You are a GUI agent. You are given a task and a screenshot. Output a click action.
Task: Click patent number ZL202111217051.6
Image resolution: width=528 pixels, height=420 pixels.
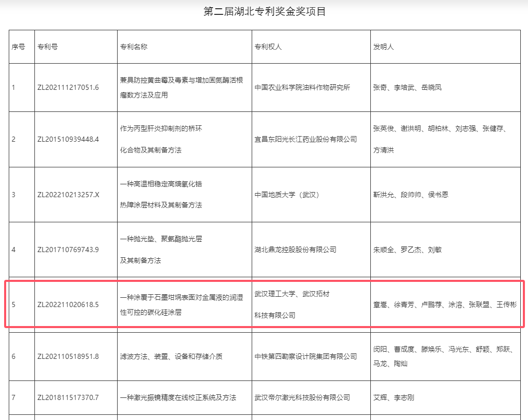pos(68,87)
